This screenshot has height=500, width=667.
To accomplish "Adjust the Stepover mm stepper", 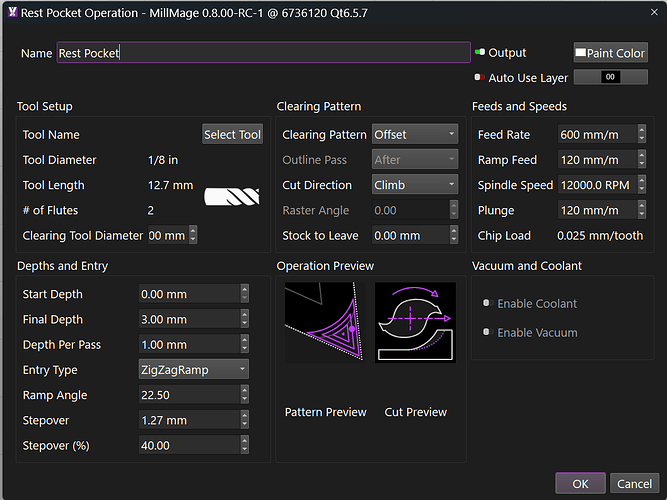I will point(244,420).
